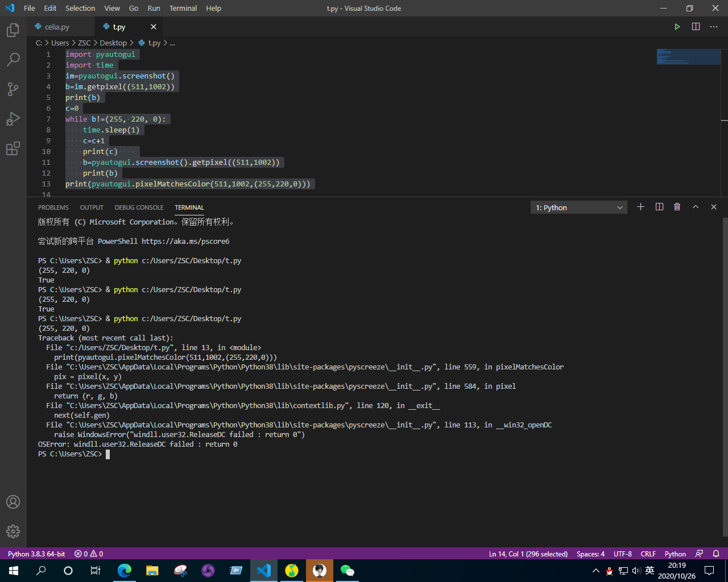Split the editor to the right
Screen dimensions: 728x582
[696, 27]
